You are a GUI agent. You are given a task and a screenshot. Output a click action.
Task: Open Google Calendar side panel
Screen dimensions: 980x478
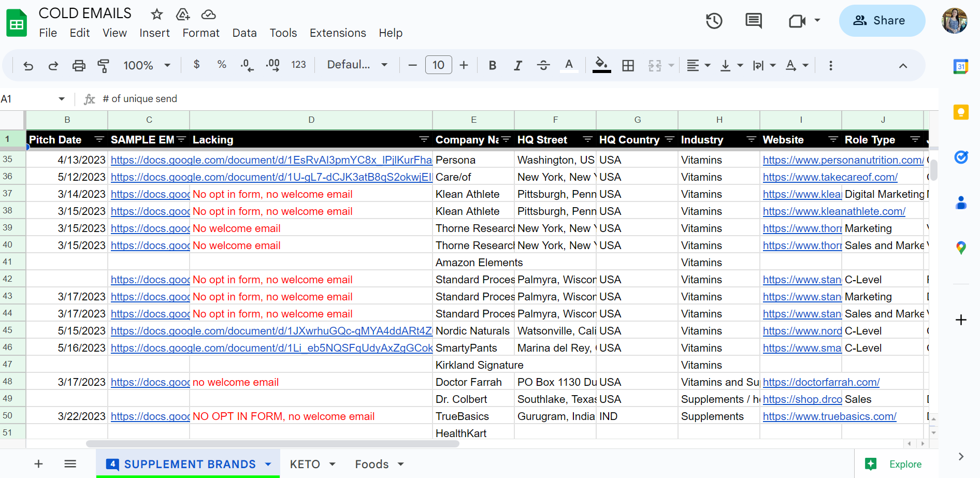961,66
